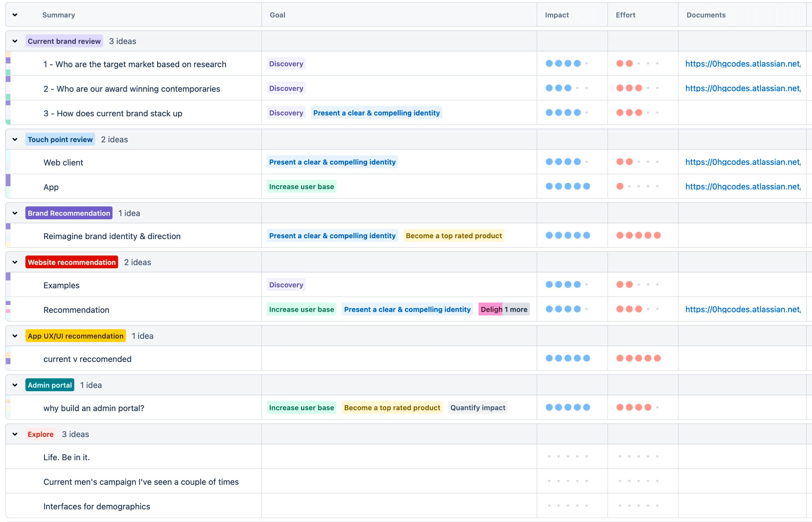Click 'Increase user base' on Recommendation row
The image size is (812, 522).
(301, 309)
